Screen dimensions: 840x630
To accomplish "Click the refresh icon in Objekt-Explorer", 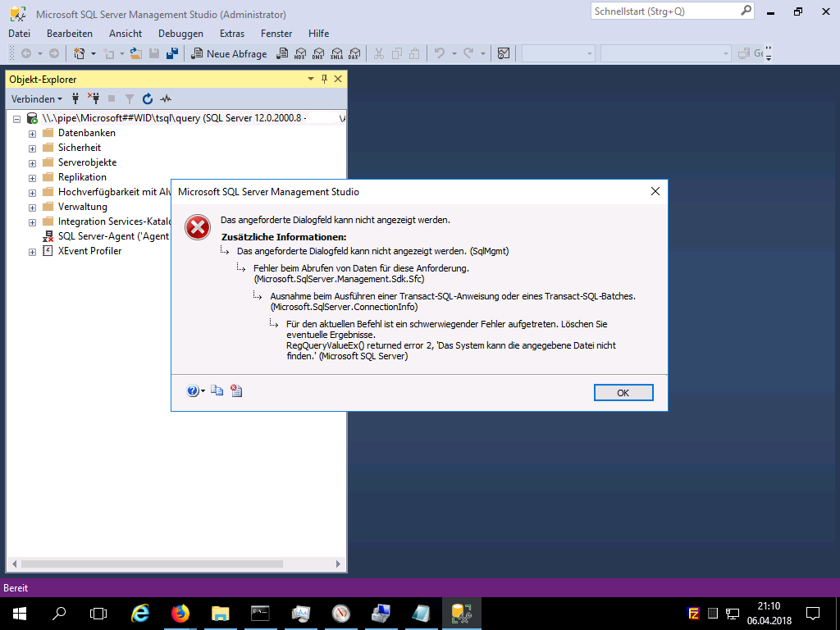I will click(x=148, y=98).
